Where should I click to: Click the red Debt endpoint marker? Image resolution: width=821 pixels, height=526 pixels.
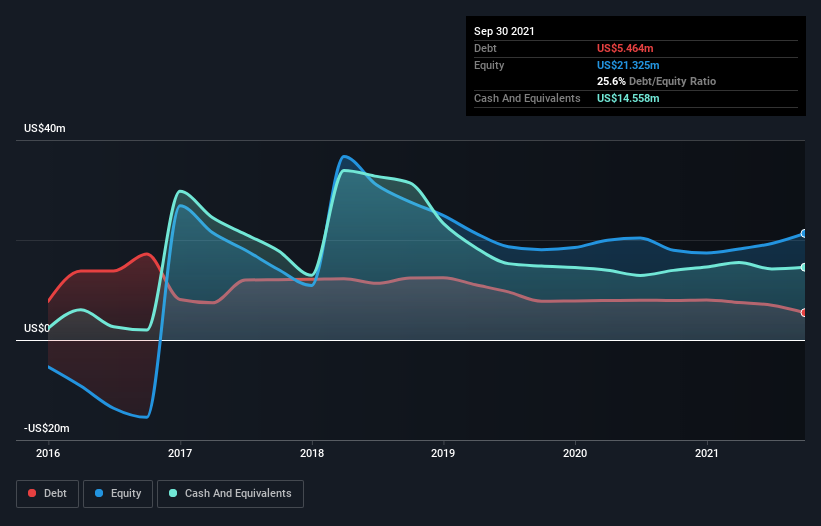coord(804,312)
